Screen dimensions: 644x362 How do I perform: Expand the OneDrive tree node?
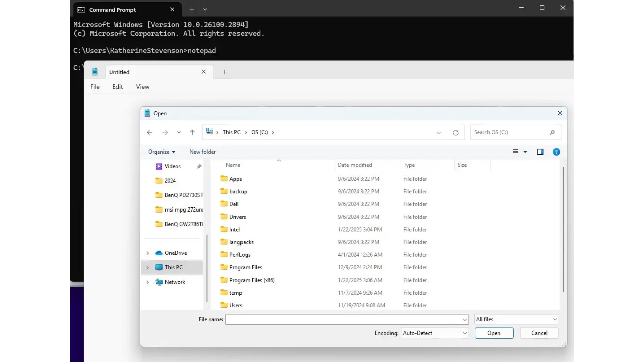148,253
